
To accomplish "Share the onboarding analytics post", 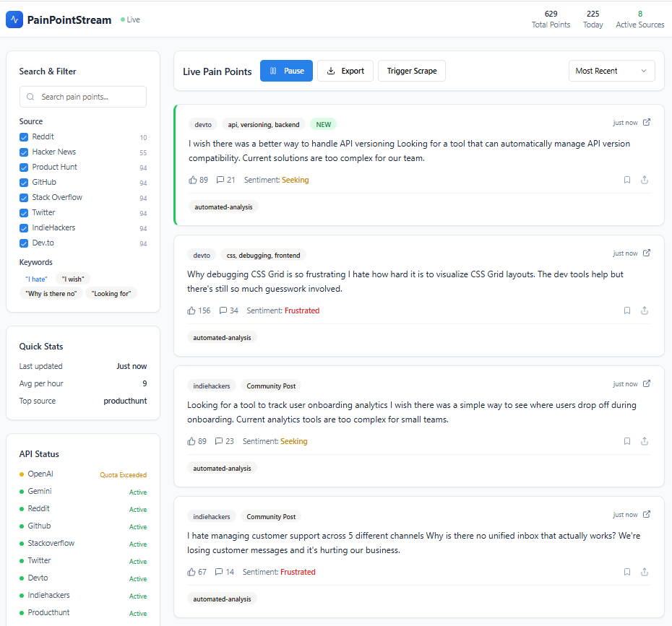I will tap(645, 441).
